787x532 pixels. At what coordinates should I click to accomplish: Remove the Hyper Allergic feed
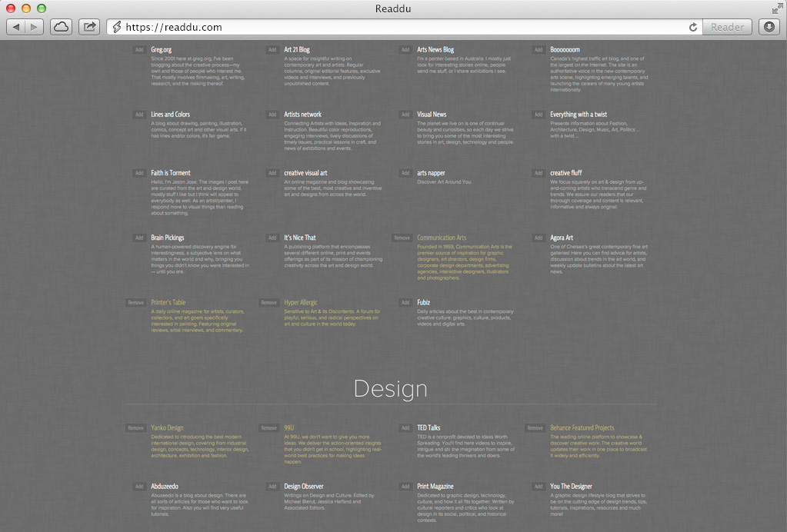point(269,302)
